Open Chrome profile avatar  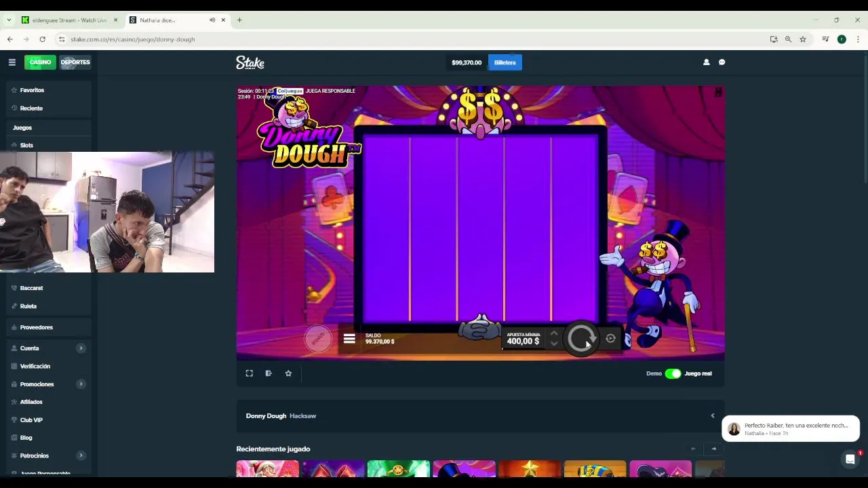pos(842,39)
